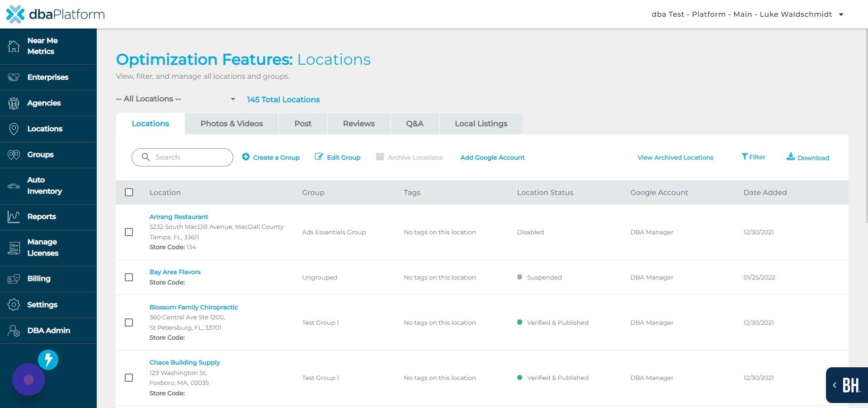Image resolution: width=868 pixels, height=408 pixels.
Task: Click the Google Account column header
Action: pos(659,192)
